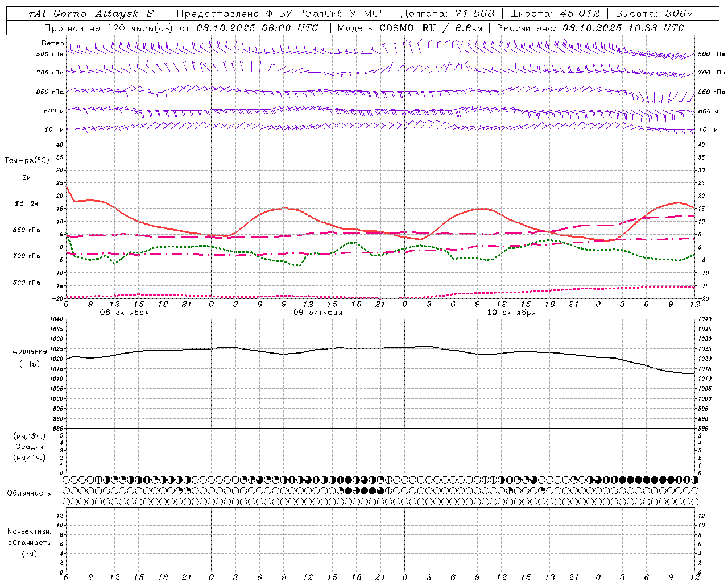The image size is (728, 582).
Task: Click the solid red line sample under 2м legend
Action: [x=26, y=184]
